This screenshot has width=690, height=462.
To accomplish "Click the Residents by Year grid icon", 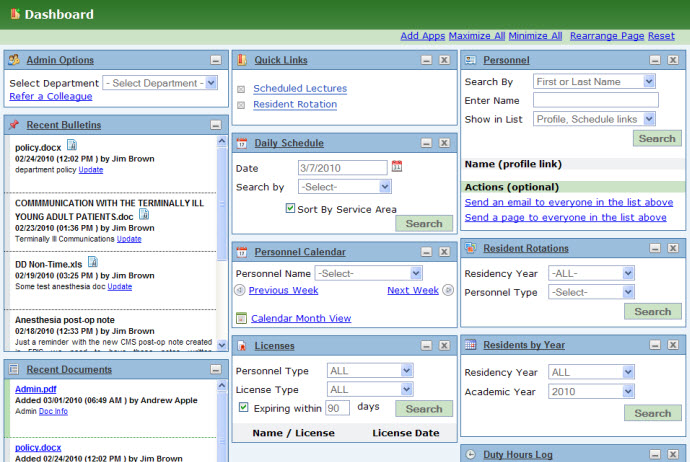I will (470, 345).
